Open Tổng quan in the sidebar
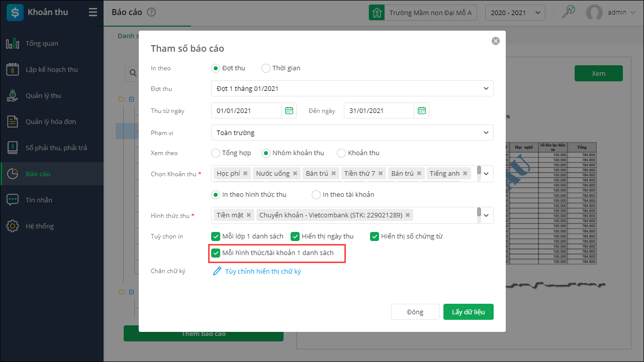 pos(42,44)
